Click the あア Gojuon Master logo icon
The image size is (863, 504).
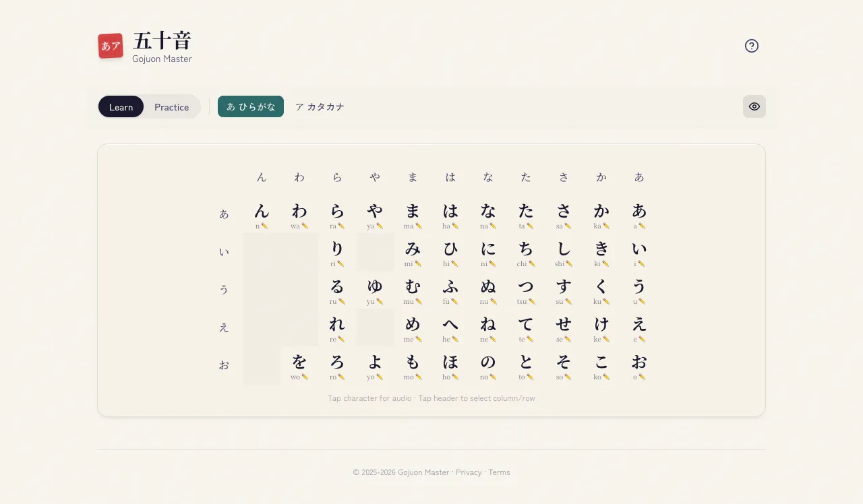111,46
